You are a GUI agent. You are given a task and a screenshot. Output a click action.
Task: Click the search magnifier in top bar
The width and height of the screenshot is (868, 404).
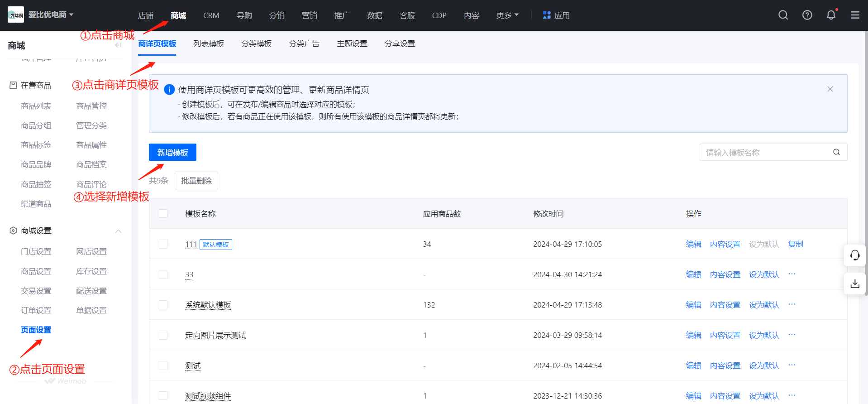783,15
